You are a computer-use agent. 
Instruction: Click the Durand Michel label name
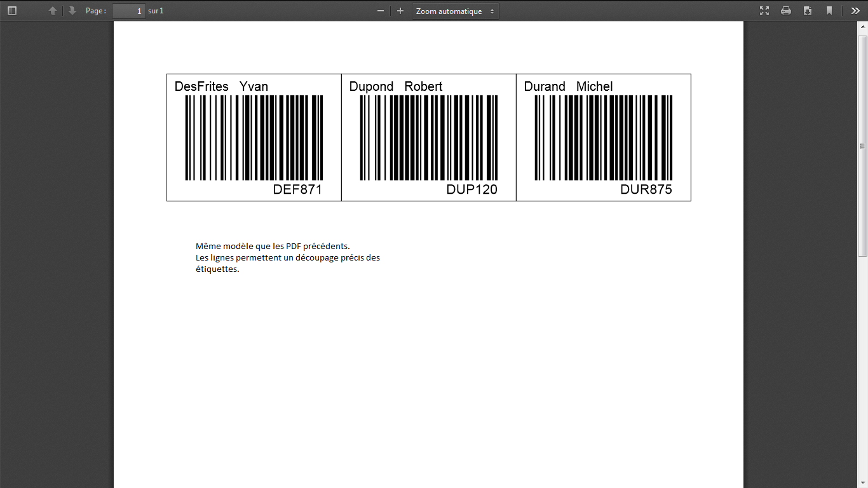[x=568, y=86]
